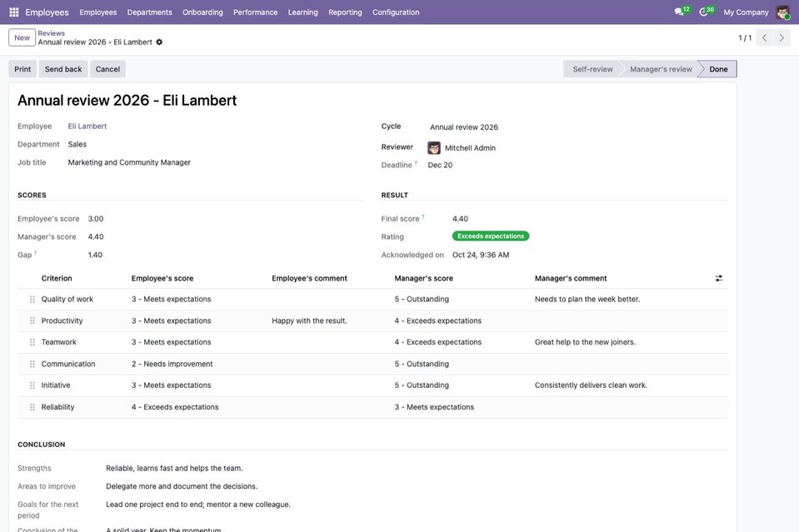Open the My Company switcher
This screenshot has height=532, width=799.
(x=746, y=12)
